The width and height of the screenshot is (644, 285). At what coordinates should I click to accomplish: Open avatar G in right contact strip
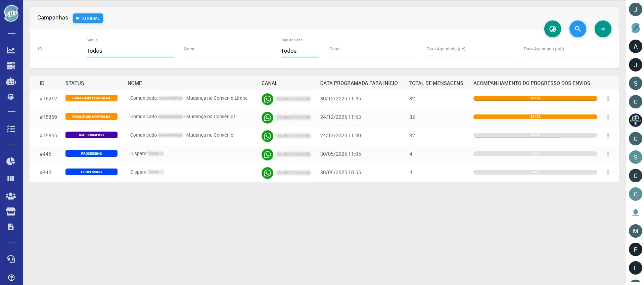[x=636, y=176]
